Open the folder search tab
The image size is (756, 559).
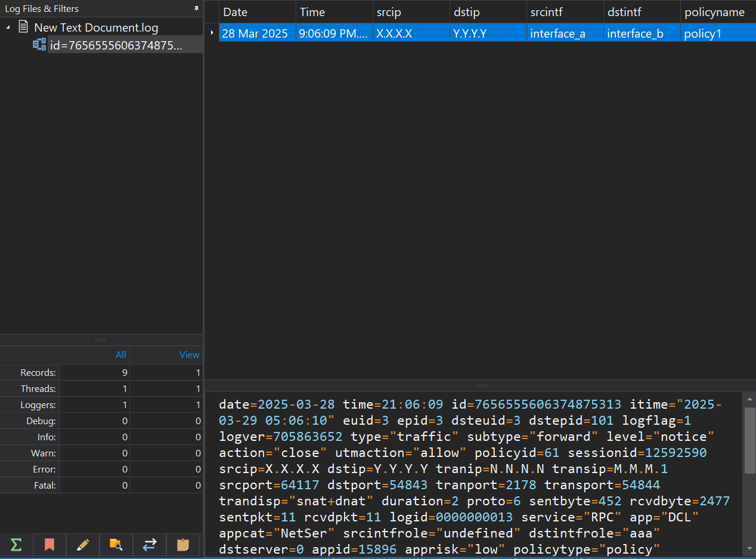tap(116, 544)
